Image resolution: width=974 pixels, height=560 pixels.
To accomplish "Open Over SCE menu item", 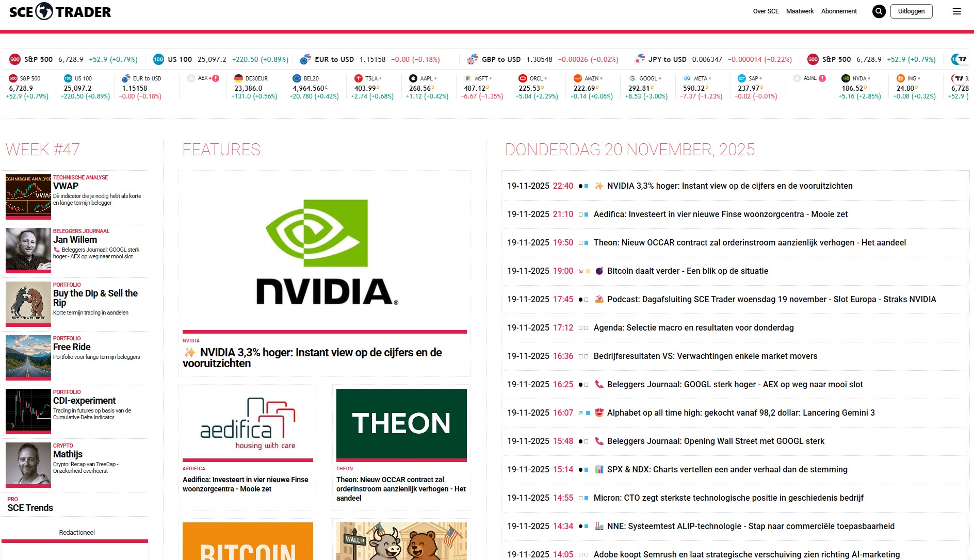I will [x=766, y=11].
